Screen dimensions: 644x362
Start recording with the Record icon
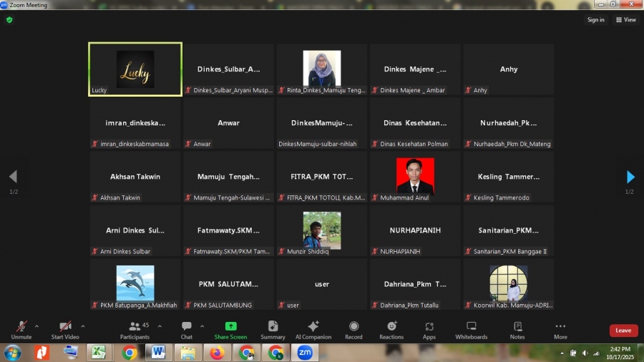click(353, 326)
